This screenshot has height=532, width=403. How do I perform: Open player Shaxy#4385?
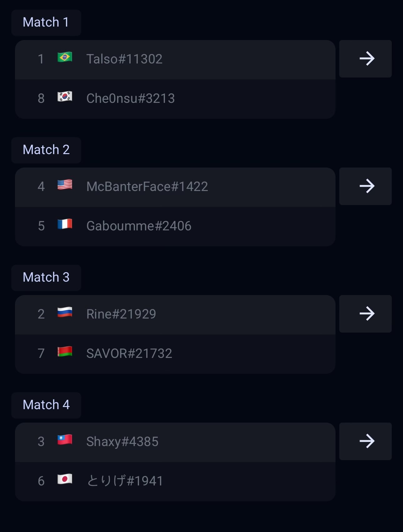click(x=122, y=442)
